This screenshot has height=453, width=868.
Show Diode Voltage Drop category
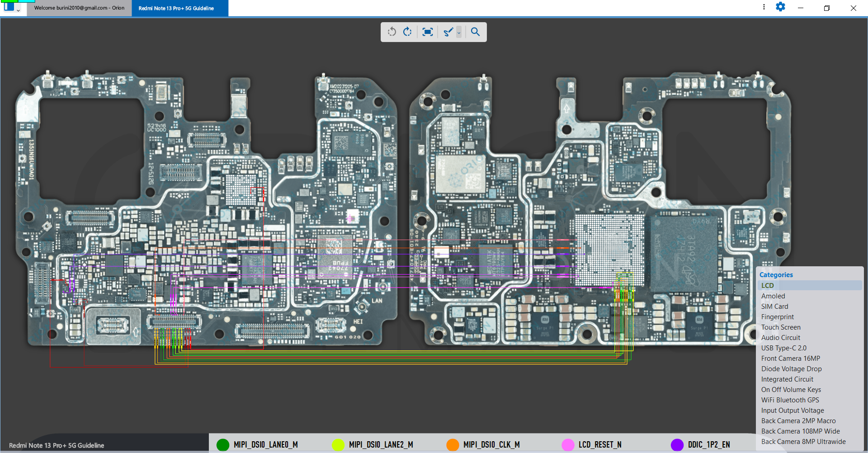[810, 368]
